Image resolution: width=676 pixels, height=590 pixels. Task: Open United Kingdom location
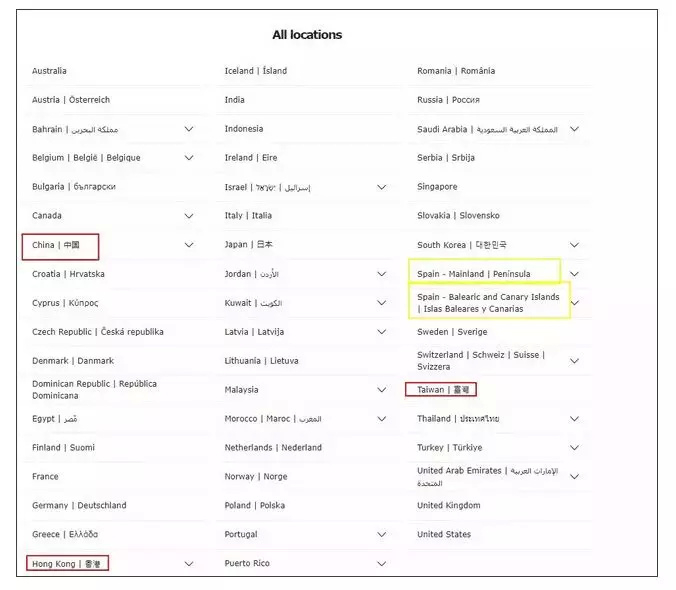point(448,505)
